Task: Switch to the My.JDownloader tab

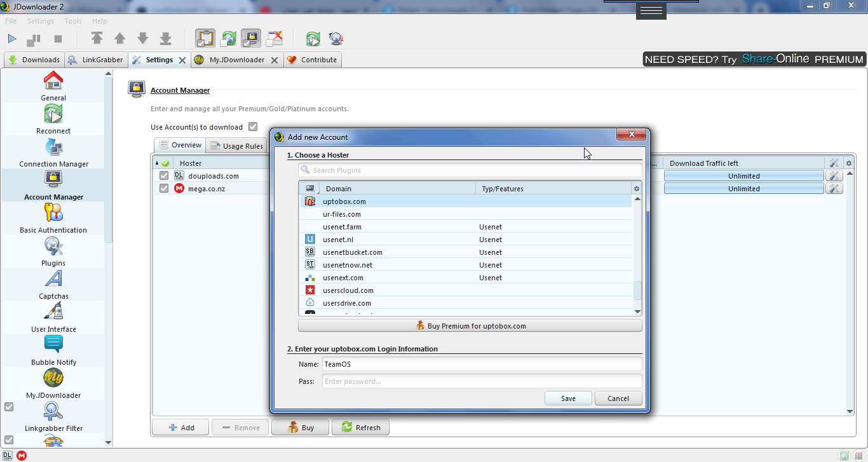Action: [x=237, y=60]
